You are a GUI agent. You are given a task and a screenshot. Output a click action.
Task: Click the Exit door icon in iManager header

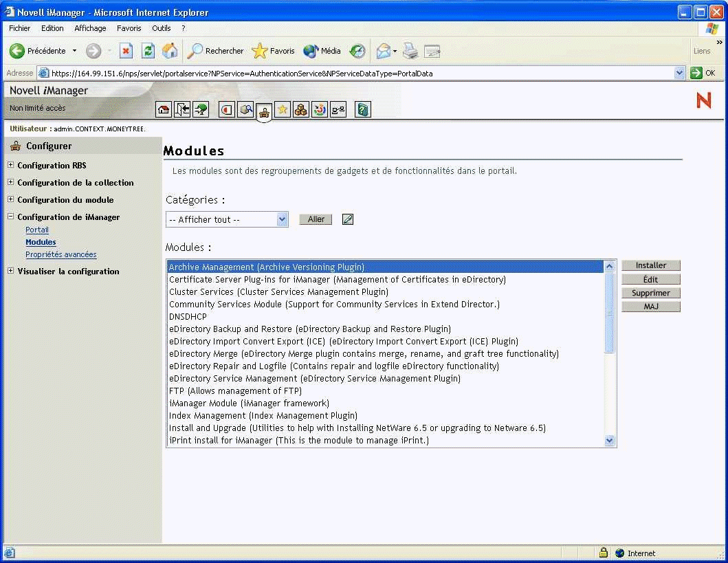182,109
